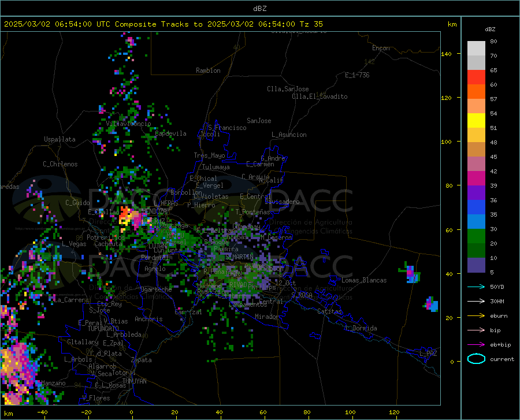
Task: Click the white 30HM arrow in legend
Action: click(x=476, y=302)
